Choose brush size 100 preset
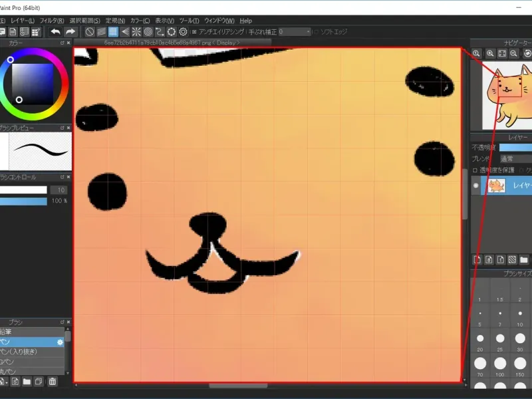 (499, 364)
